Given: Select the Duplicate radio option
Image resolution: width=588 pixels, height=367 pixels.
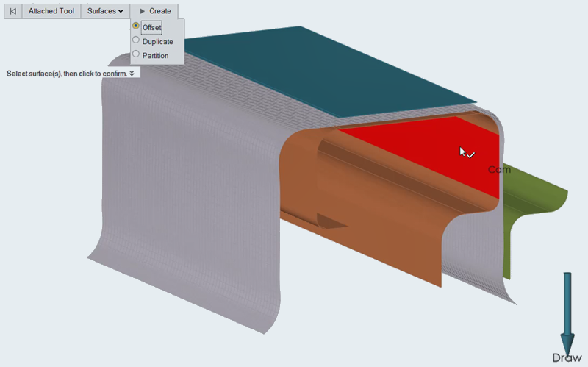Looking at the screenshot, I should pos(136,41).
